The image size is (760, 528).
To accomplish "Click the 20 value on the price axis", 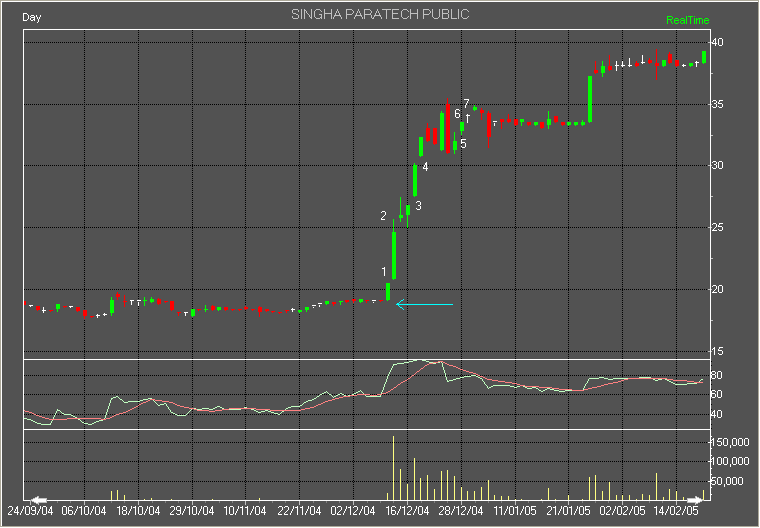I will 717,289.
